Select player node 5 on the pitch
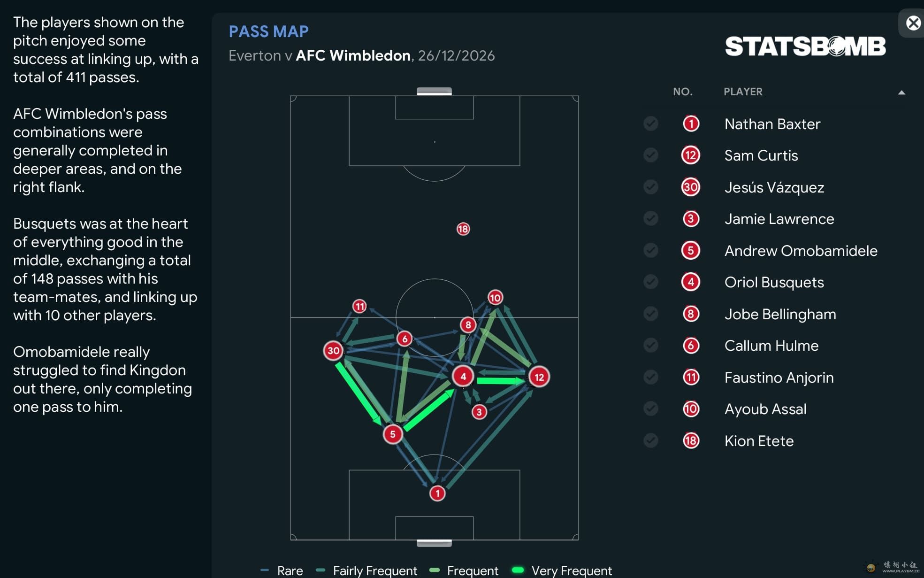This screenshot has height=578, width=924. coord(392,434)
